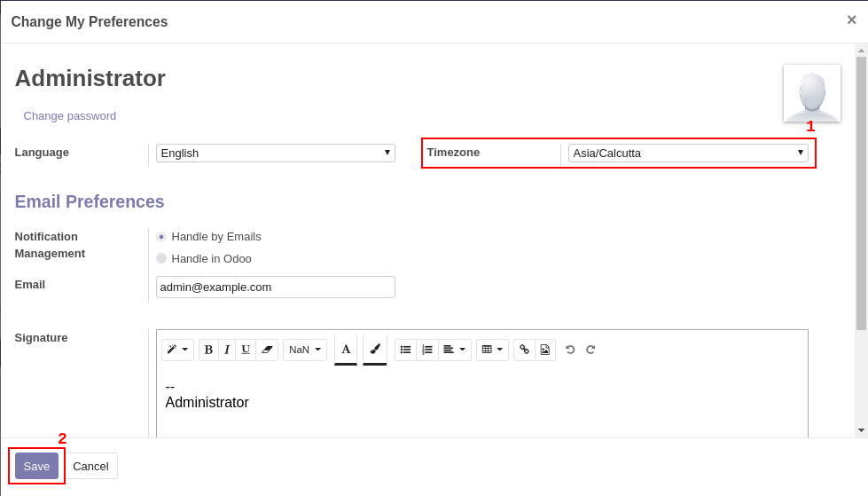Open the font color picker
Viewport: 868px width, 496px height.
346,350
